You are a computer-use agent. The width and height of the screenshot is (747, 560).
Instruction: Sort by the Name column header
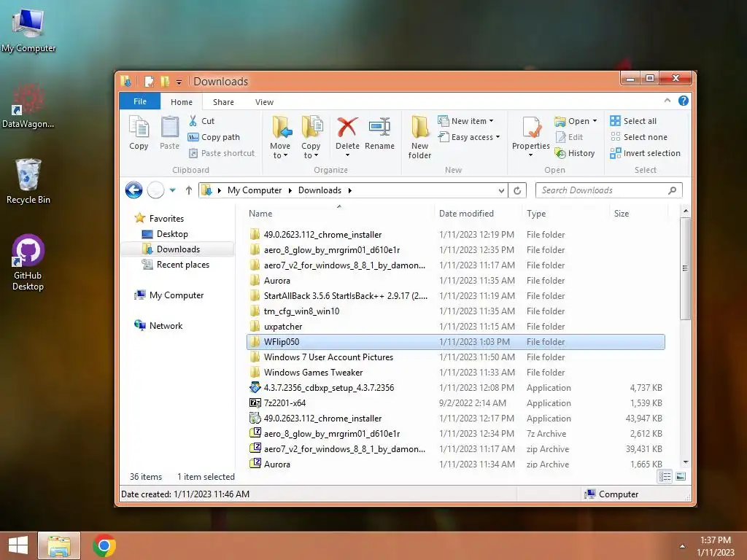pos(339,214)
